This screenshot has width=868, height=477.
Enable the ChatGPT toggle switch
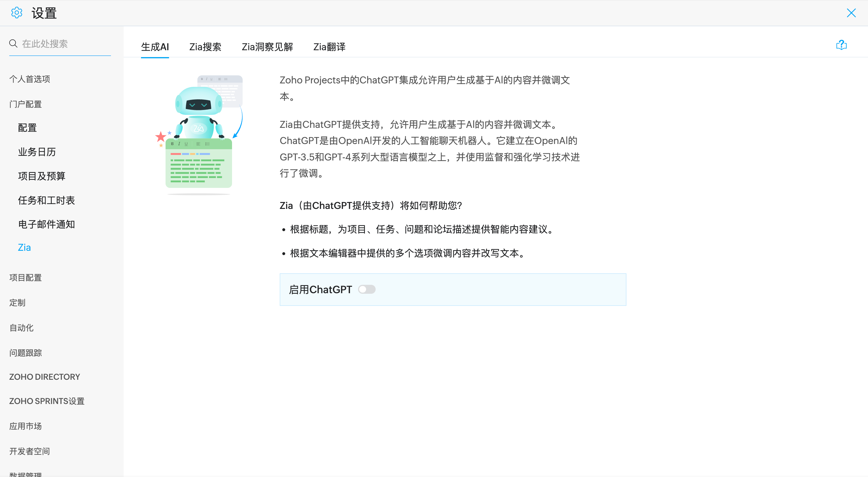click(x=367, y=289)
